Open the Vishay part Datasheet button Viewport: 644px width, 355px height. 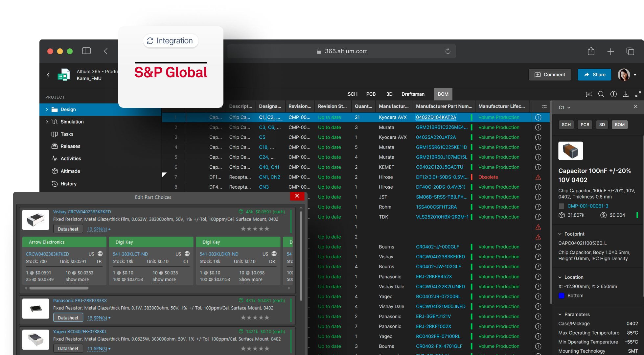[68, 229]
